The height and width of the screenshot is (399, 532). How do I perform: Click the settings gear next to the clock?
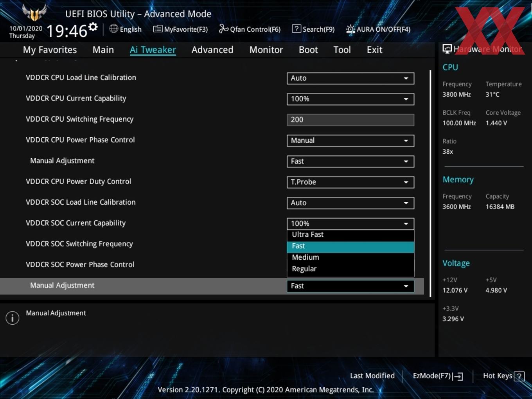[x=93, y=27]
